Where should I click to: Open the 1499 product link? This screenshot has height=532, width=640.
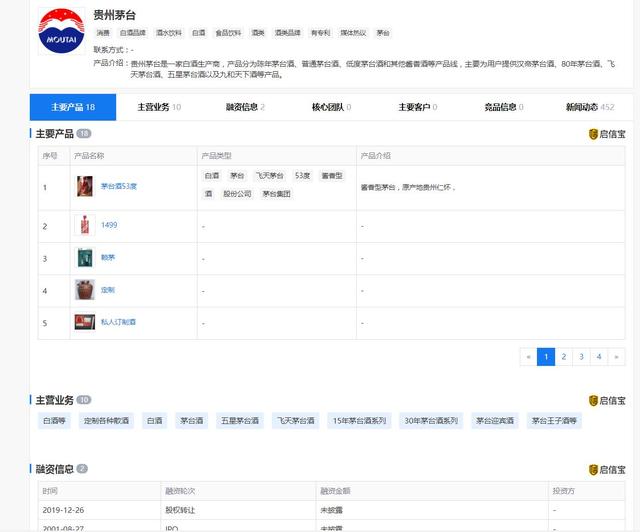click(x=109, y=225)
